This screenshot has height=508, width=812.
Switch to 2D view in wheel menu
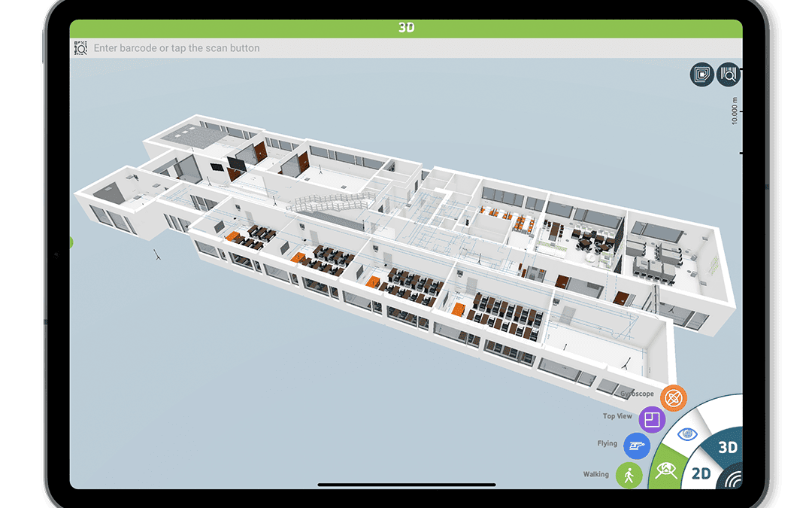click(x=701, y=473)
